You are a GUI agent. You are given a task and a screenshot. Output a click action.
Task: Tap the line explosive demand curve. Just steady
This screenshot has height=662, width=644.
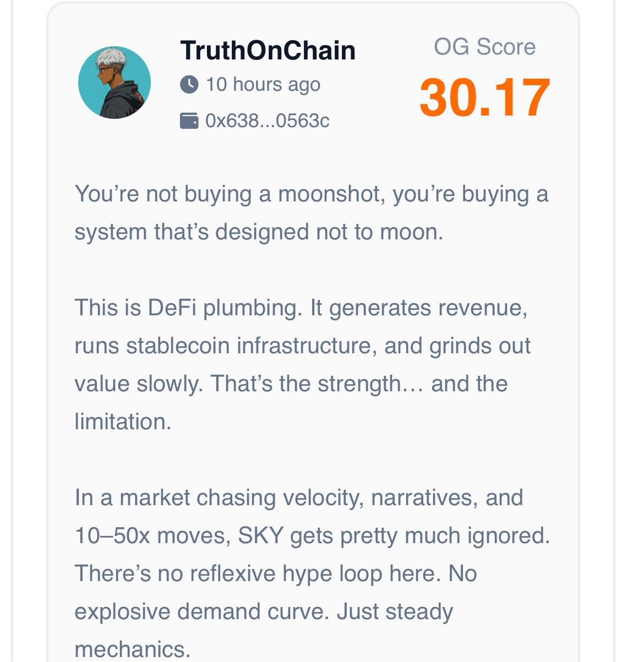tap(264, 611)
